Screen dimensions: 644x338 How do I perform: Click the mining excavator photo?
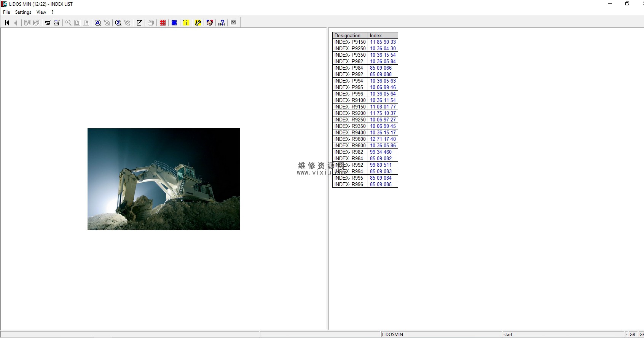click(x=164, y=179)
